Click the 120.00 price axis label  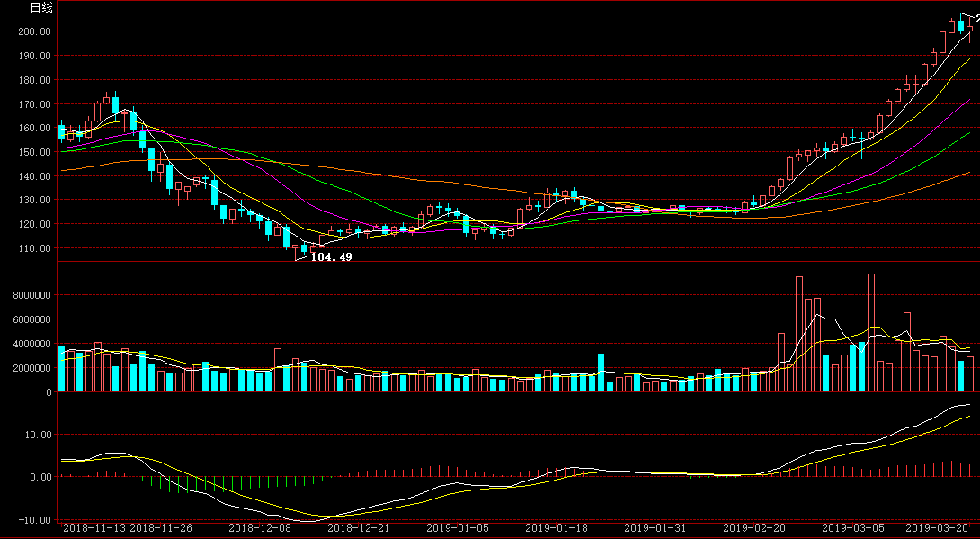34,224
